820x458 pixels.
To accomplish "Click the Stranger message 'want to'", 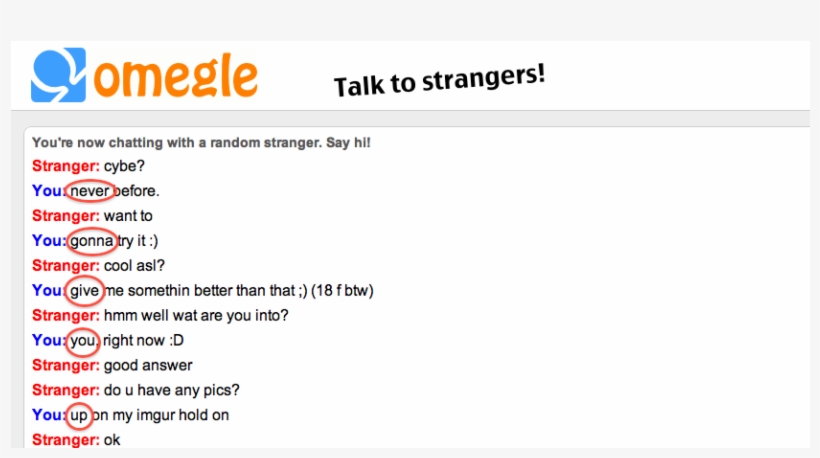I will 128,216.
